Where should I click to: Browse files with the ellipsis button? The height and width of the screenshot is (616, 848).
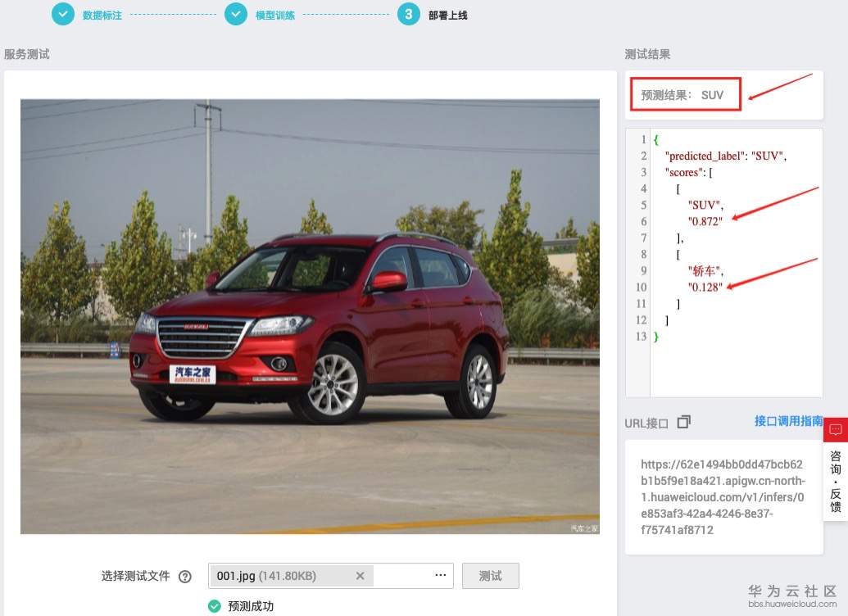[x=441, y=575]
